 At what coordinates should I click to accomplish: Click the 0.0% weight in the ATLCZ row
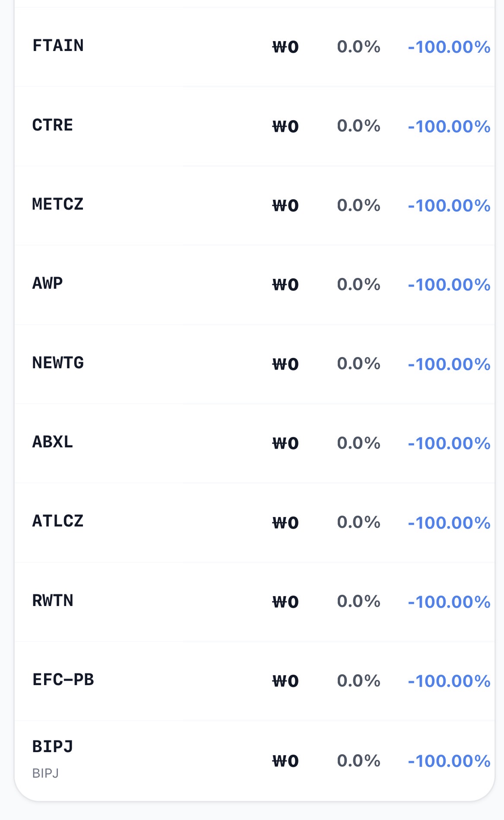(358, 522)
